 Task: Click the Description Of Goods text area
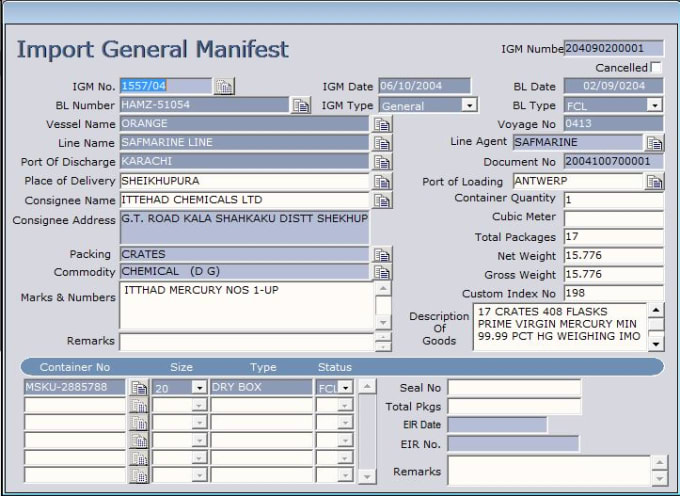[x=560, y=327]
